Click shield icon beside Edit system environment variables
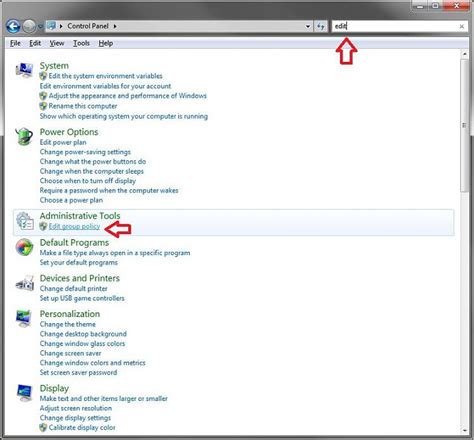 click(43, 76)
